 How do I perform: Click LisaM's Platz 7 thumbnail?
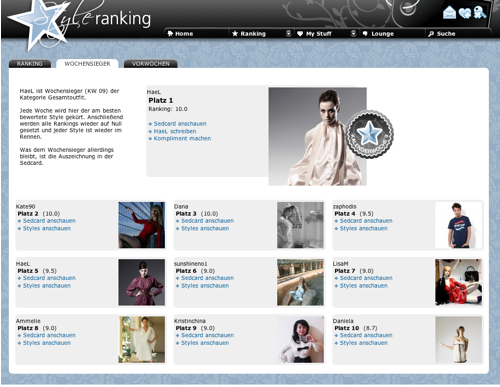click(x=459, y=282)
